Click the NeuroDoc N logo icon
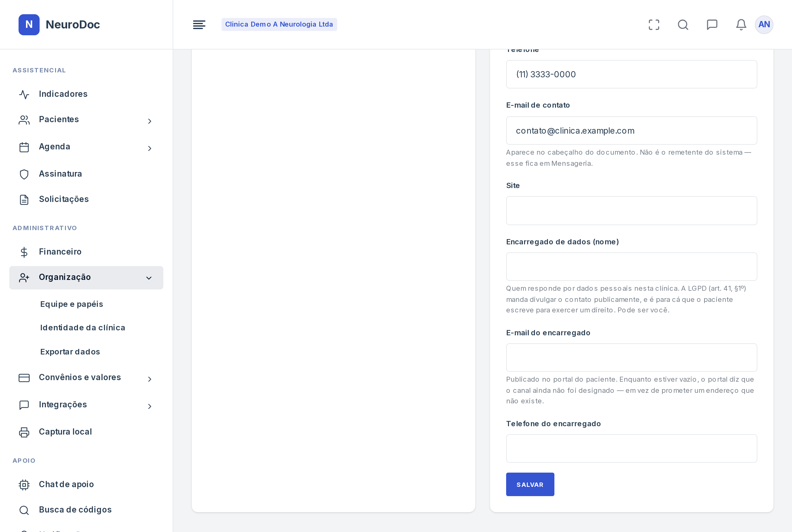Image resolution: width=792 pixels, height=532 pixels. point(29,24)
